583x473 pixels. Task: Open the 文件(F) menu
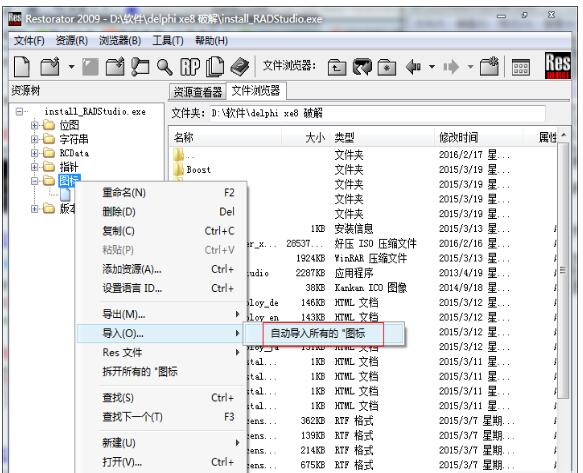coord(29,41)
